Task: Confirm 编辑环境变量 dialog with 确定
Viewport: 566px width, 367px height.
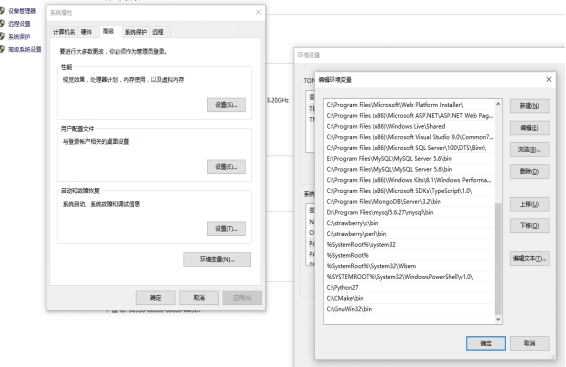Action: [x=486, y=343]
